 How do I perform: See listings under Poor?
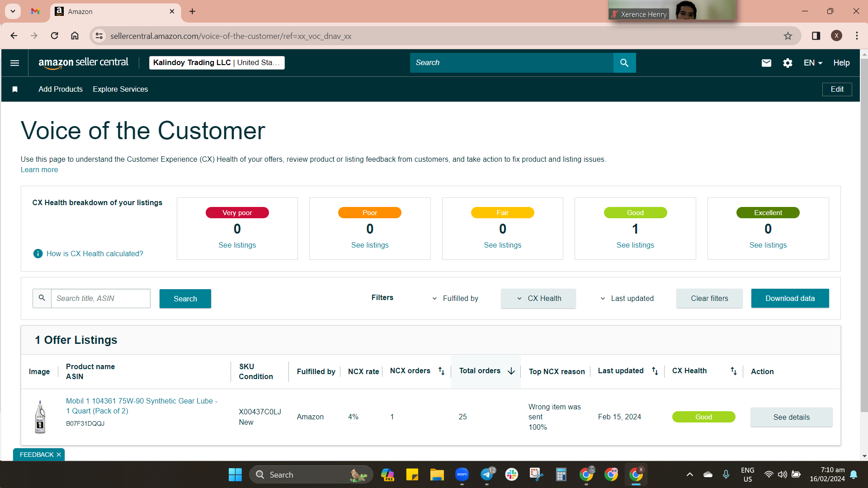pyautogui.click(x=370, y=245)
